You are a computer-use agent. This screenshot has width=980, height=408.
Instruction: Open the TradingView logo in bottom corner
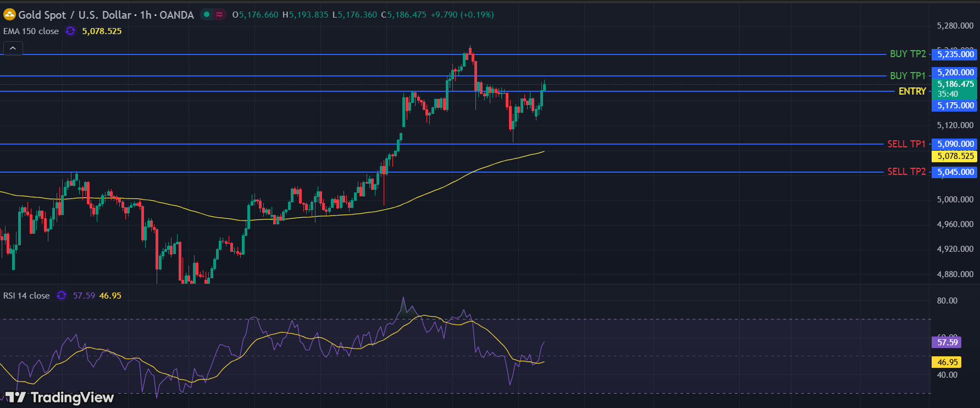[x=59, y=397]
